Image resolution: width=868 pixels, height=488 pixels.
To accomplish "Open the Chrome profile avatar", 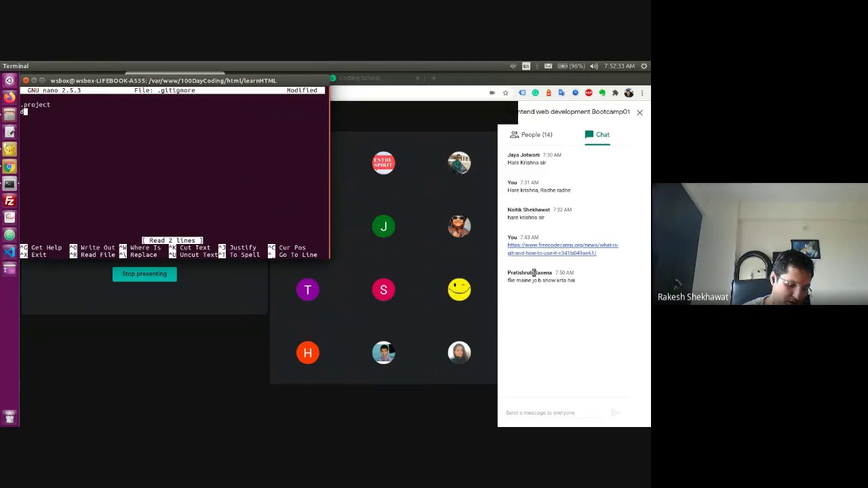I will coord(629,93).
